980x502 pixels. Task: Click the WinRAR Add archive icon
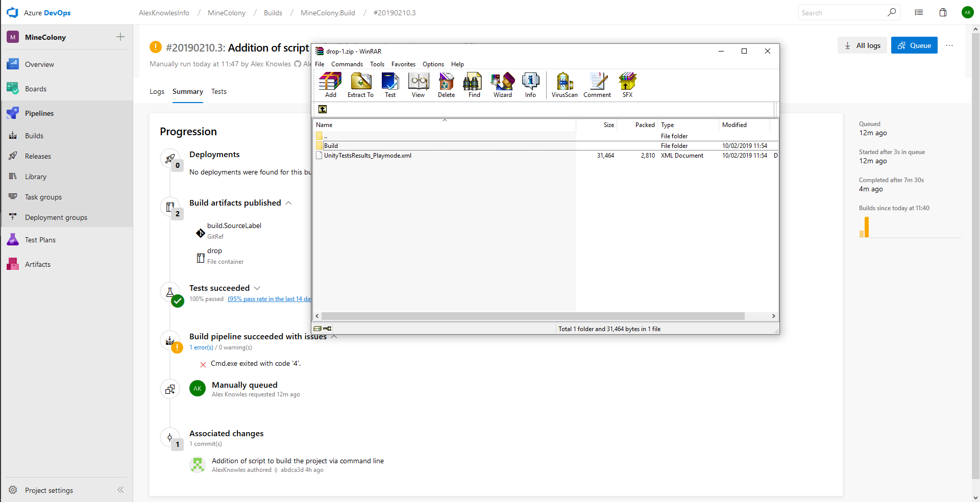[x=330, y=85]
